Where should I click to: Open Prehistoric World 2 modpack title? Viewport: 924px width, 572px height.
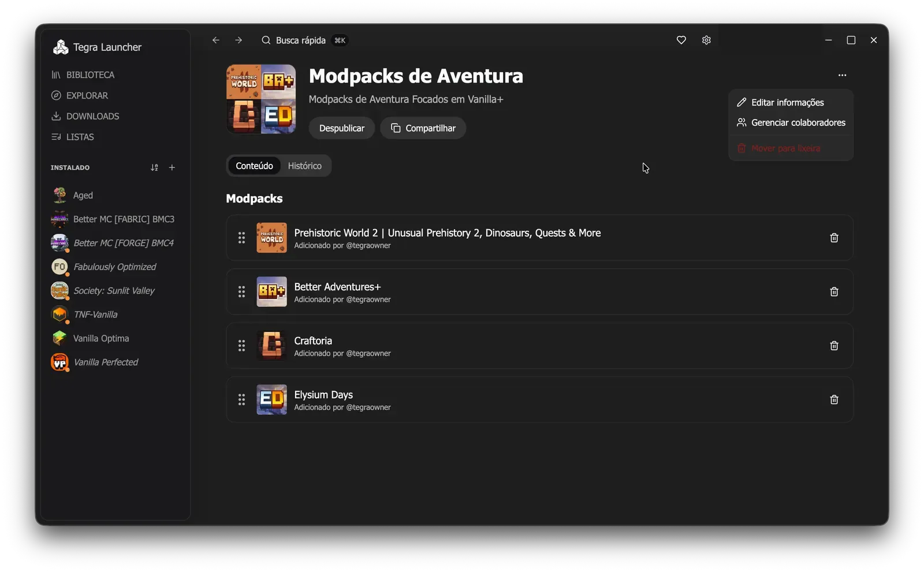(x=448, y=233)
